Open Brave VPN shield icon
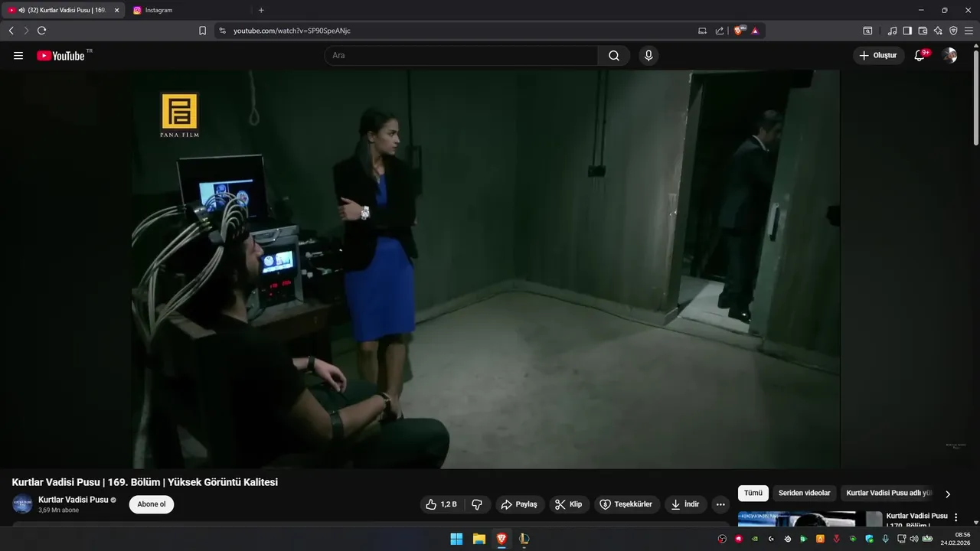The width and height of the screenshot is (980, 551). [x=953, y=31]
